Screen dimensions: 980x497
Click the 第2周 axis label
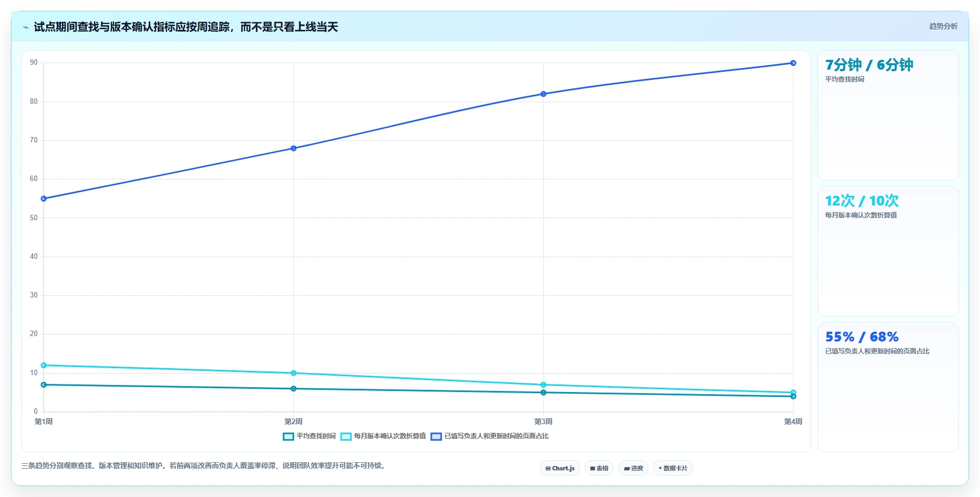[293, 421]
